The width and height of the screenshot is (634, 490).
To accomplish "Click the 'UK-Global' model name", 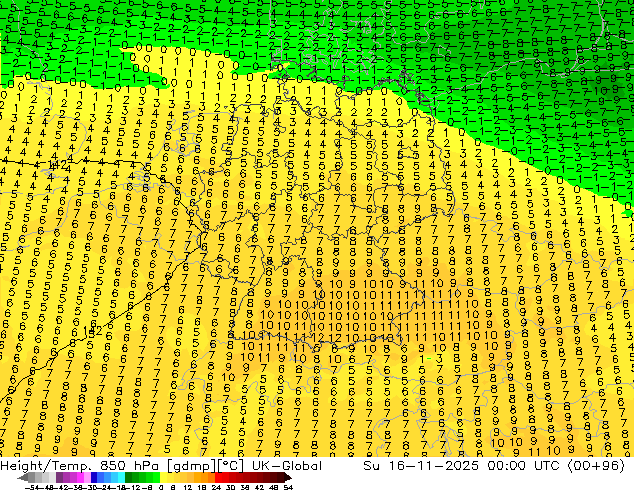I will tap(287, 465).
